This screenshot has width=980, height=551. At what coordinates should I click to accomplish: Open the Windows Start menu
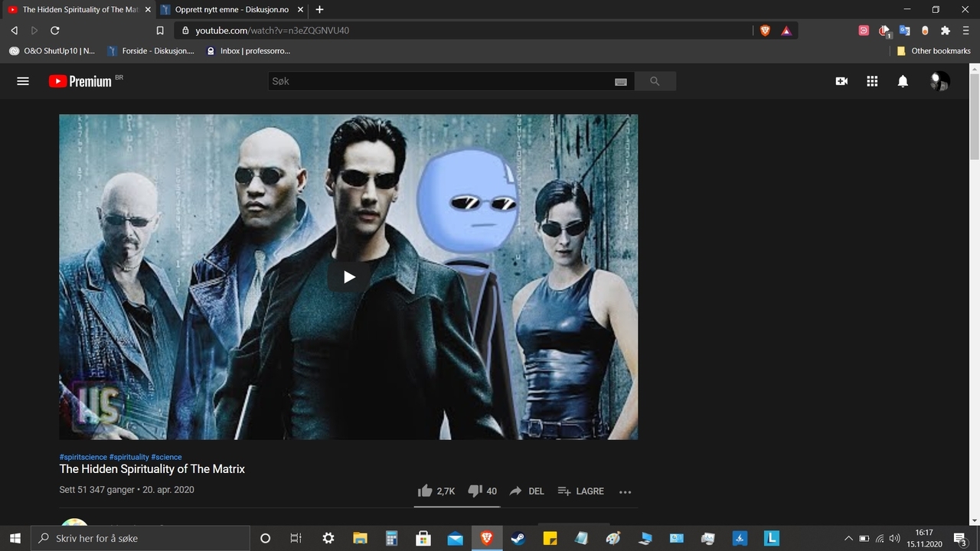point(15,538)
